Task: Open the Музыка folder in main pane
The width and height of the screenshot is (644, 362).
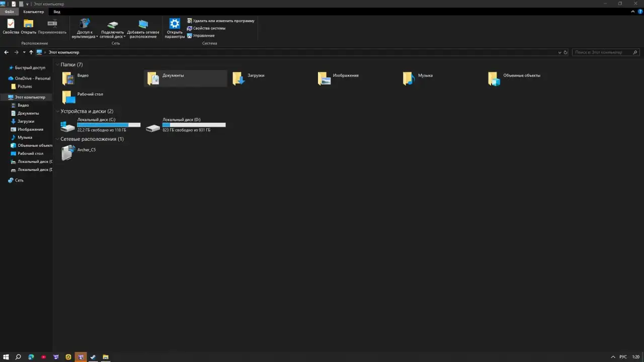Action: [409, 78]
